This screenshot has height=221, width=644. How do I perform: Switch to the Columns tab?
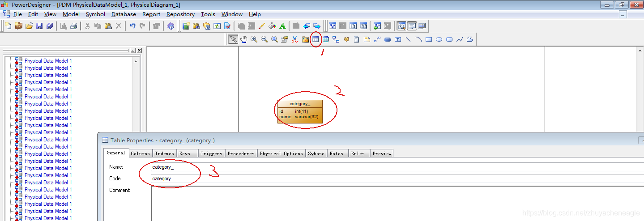(x=140, y=153)
